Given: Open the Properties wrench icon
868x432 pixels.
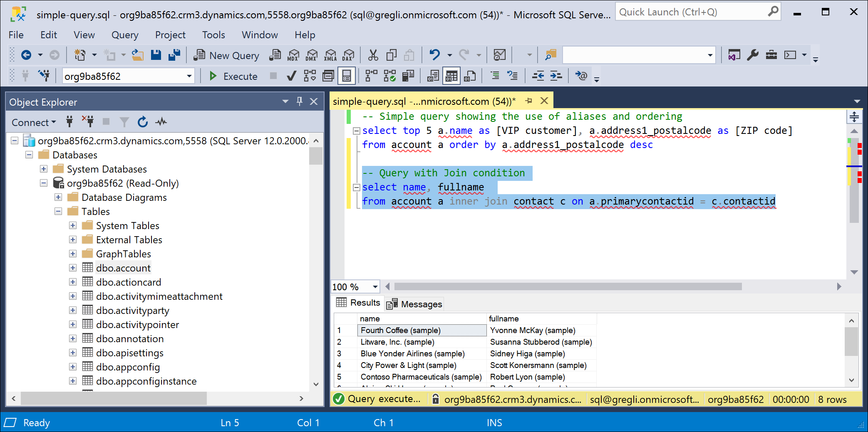Looking at the screenshot, I should tap(752, 55).
